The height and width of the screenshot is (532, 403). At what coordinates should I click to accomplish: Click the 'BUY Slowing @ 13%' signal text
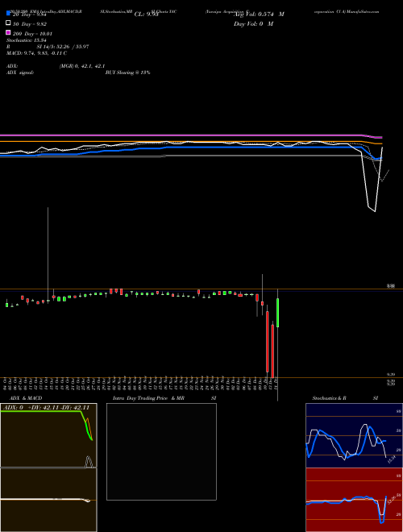tap(128, 73)
